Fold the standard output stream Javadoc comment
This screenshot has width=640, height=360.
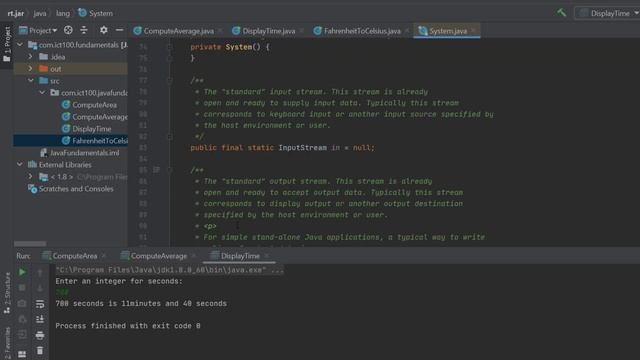pos(170,170)
